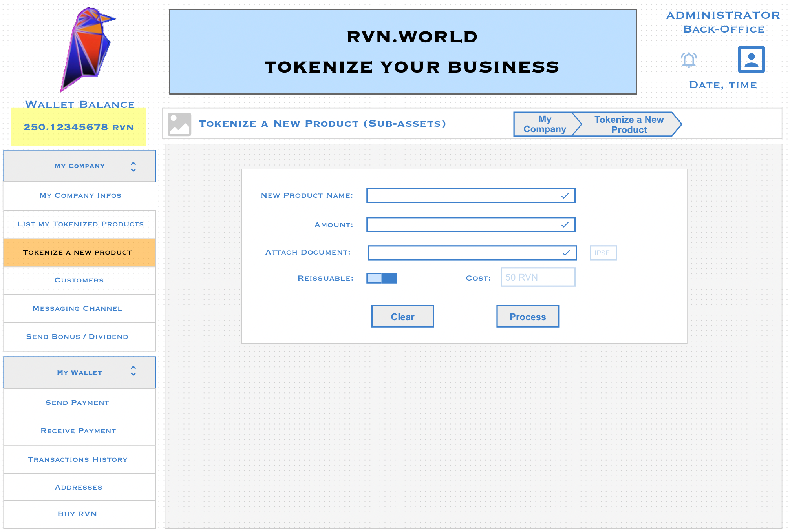Image resolution: width=790 pixels, height=532 pixels.
Task: Collapse the My Company section chevron
Action: pos(133,167)
